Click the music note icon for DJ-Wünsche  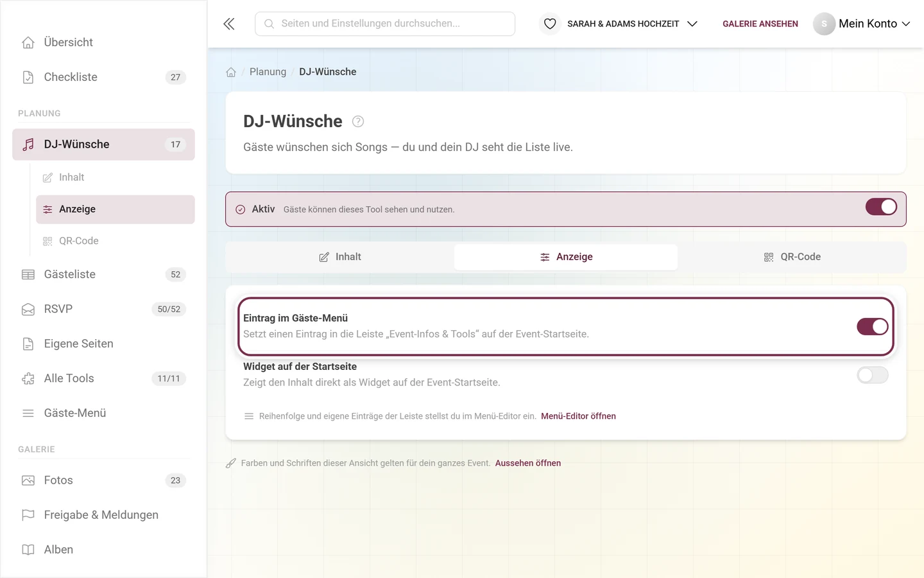28,144
